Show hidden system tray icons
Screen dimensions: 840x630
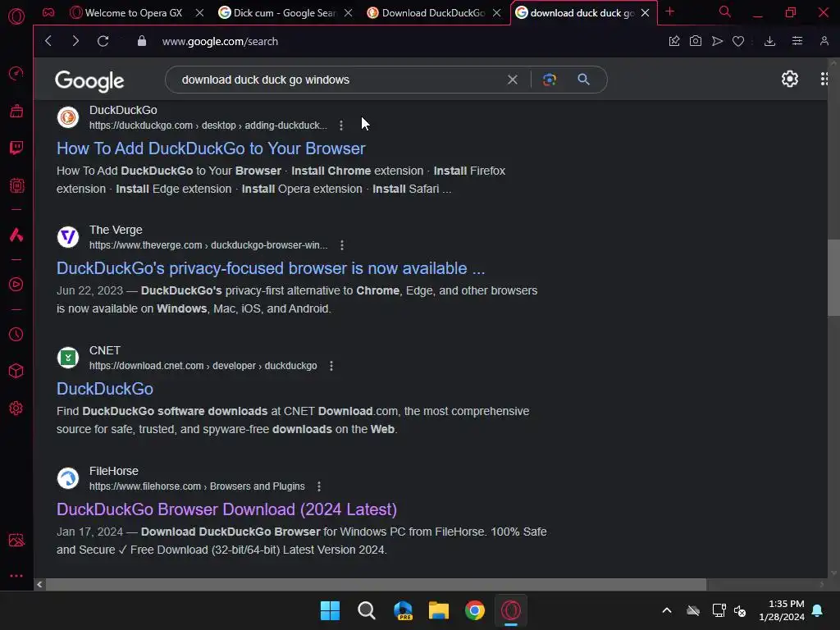click(x=667, y=610)
